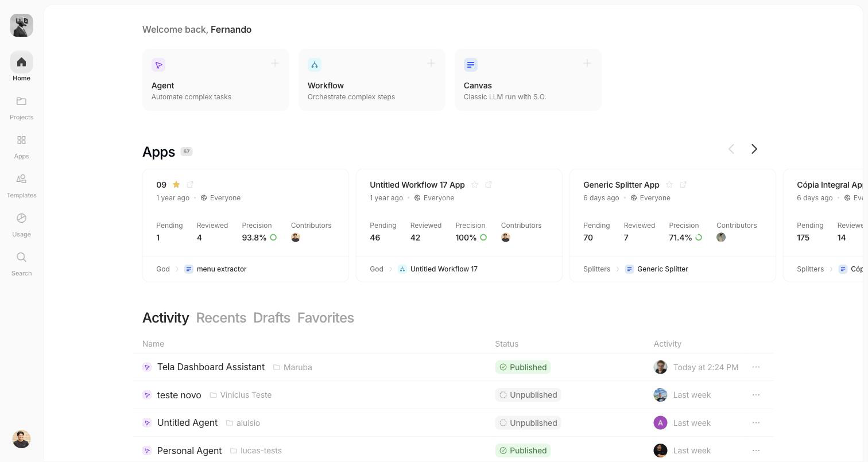Click the plus icon on Workflow card
This screenshot has width=868, height=462.
(x=431, y=63)
